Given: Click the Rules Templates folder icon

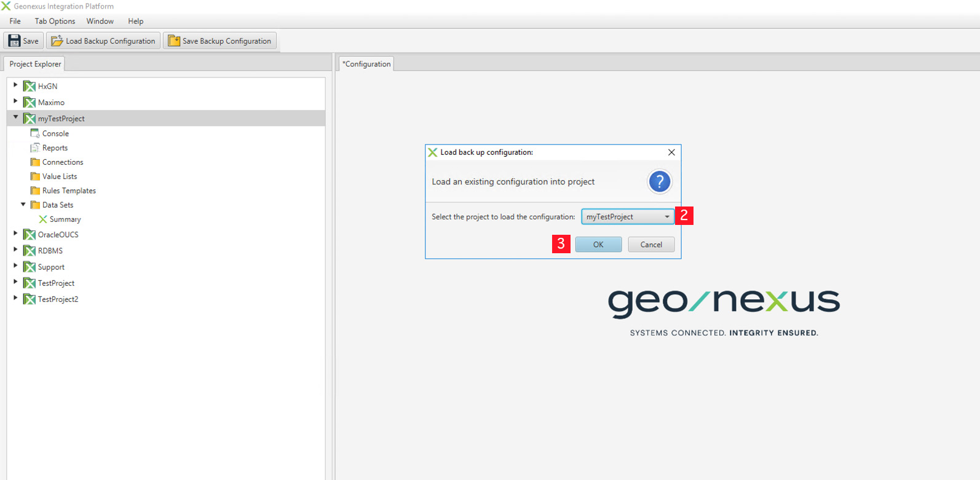Looking at the screenshot, I should tap(35, 191).
